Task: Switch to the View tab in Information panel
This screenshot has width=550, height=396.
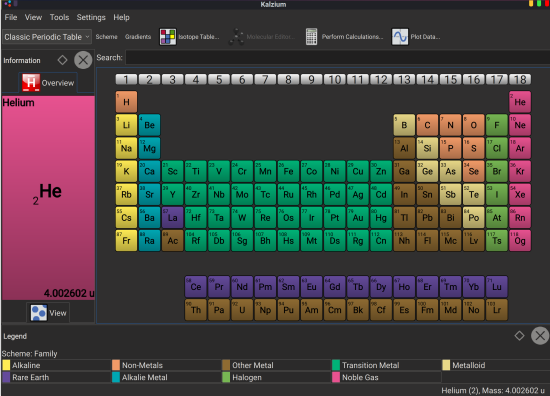Action: [48, 313]
